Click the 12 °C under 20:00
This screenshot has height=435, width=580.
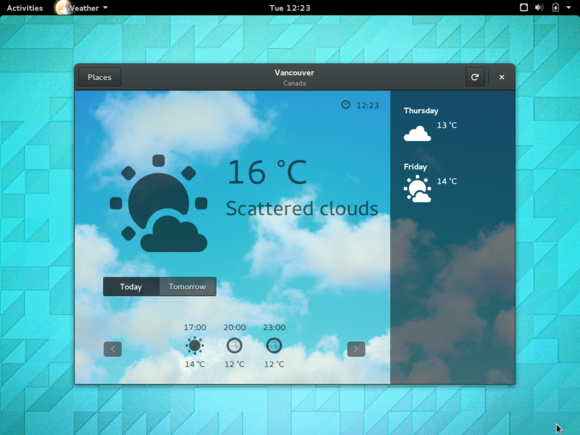pos(235,364)
